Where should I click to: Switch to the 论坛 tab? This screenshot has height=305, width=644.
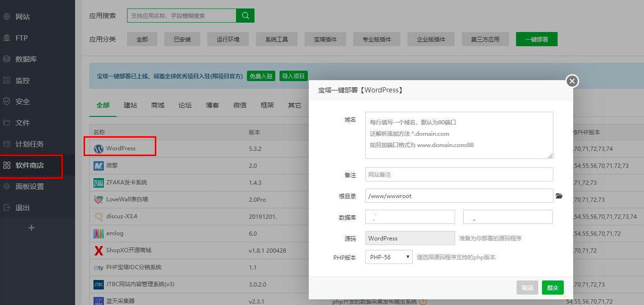(x=185, y=105)
